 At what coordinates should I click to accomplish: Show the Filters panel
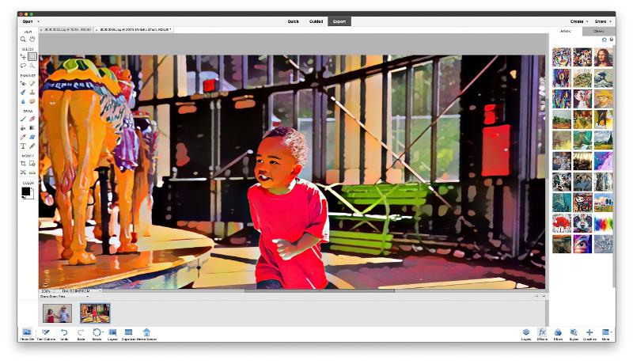(558, 334)
